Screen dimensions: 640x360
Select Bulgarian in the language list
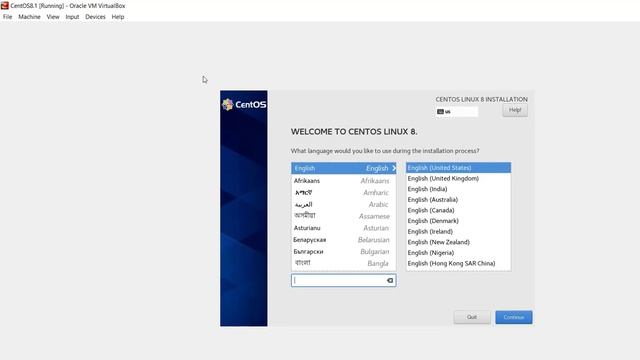click(x=344, y=251)
